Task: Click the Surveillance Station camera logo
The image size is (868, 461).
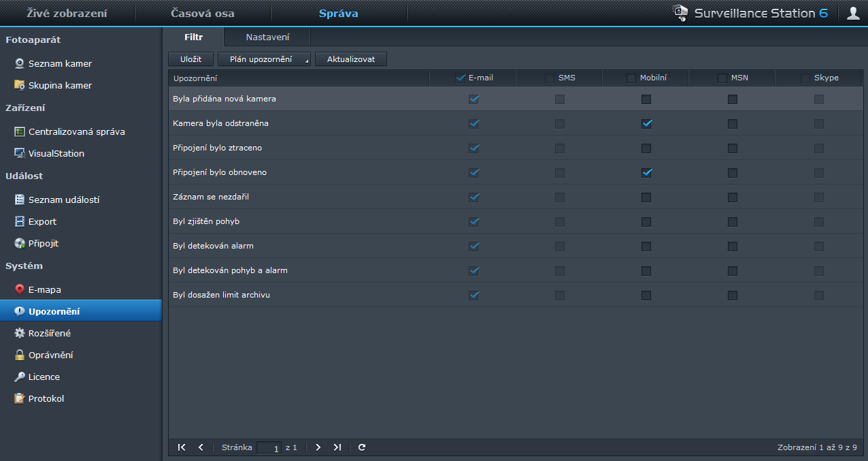Action: [x=680, y=13]
